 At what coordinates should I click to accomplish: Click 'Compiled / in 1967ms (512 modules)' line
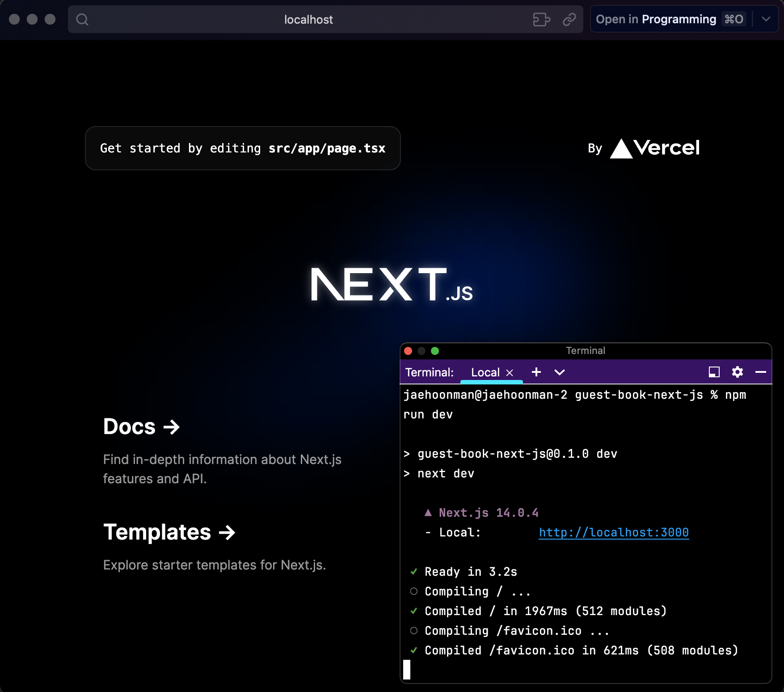[546, 611]
